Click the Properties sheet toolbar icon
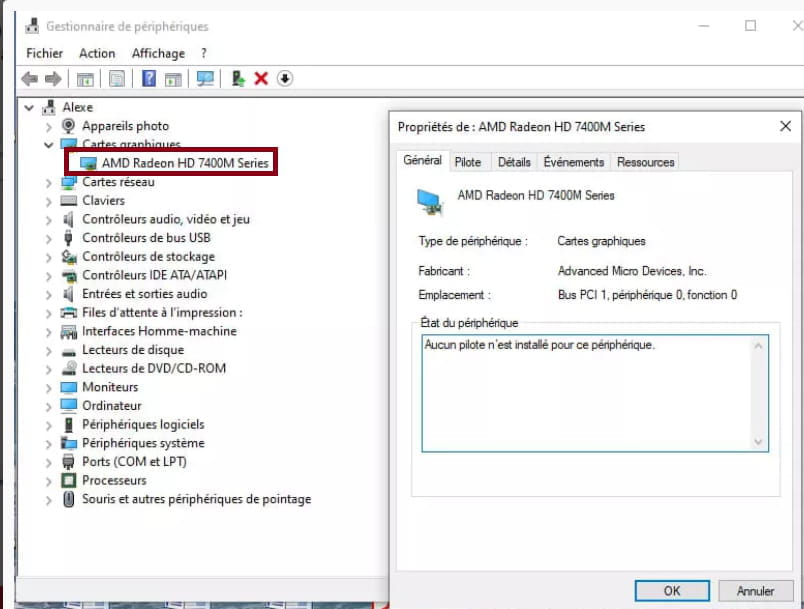The height and width of the screenshot is (609, 804). (x=117, y=79)
